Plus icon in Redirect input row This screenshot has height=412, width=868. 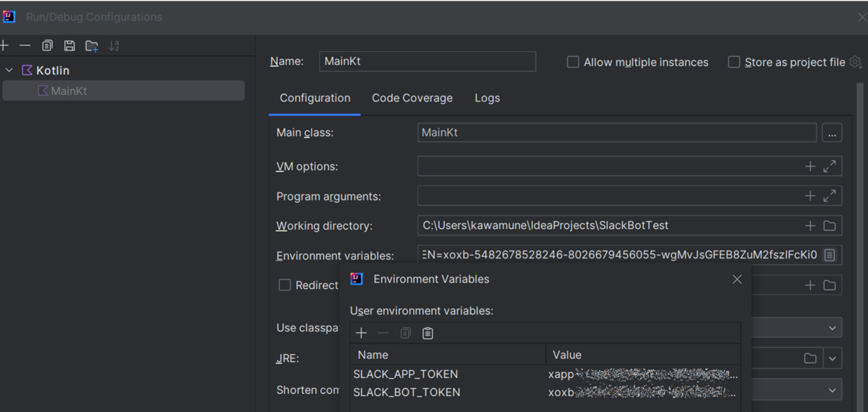[x=810, y=285]
